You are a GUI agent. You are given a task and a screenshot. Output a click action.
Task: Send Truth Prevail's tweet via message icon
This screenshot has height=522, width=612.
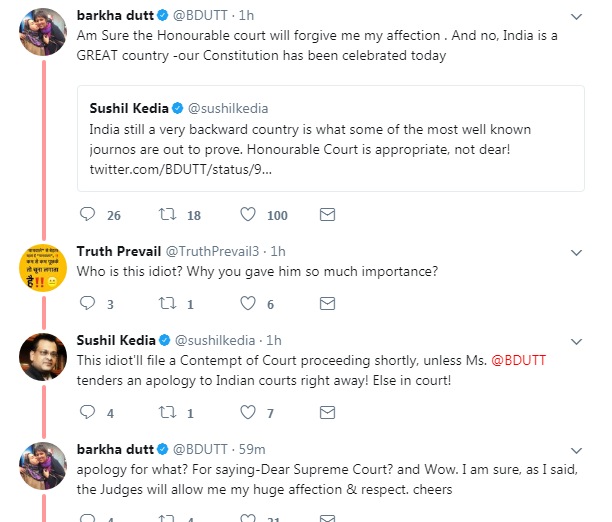pos(327,304)
